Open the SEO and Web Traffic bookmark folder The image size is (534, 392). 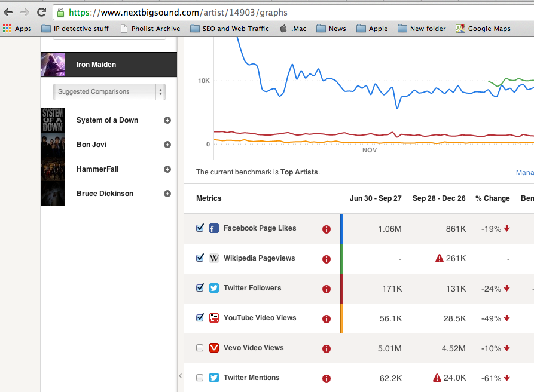click(x=230, y=29)
